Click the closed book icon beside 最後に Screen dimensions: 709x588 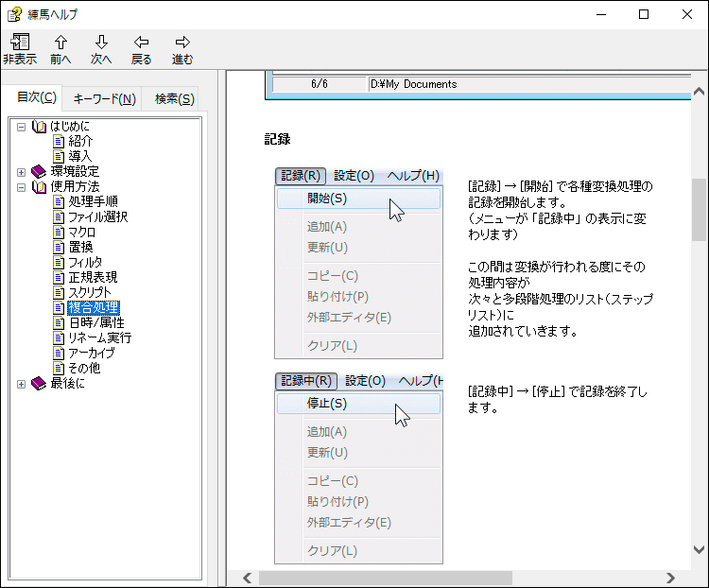tap(39, 384)
